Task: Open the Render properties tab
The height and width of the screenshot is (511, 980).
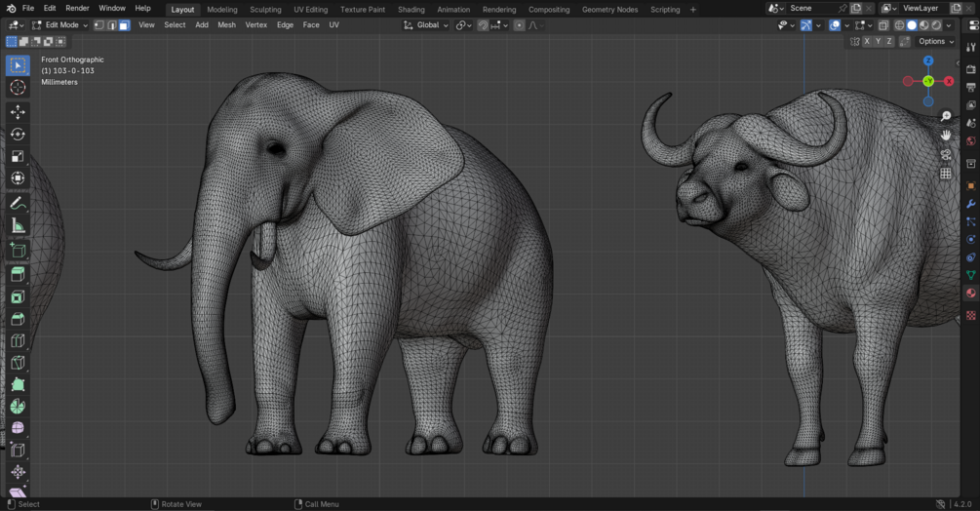Action: click(970, 69)
